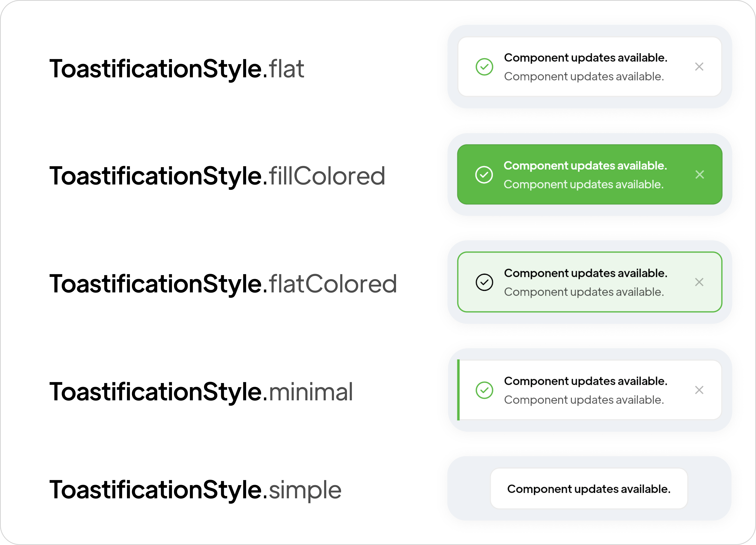The height and width of the screenshot is (545, 756).
Task: Dismiss the flatColored toast notification
Action: (699, 282)
